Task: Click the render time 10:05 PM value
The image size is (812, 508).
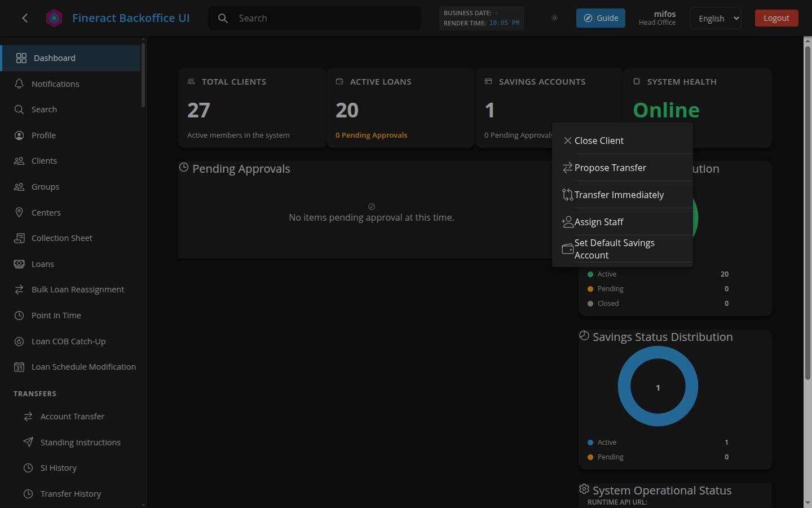Action: [504, 23]
